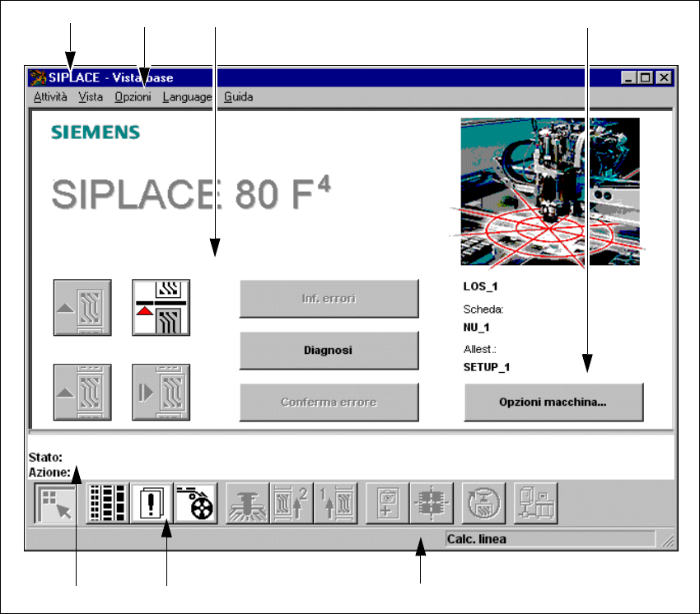The width and height of the screenshot is (700, 614).
Task: Click the greyed board arrow icon labeled 2
Action: coord(292,504)
